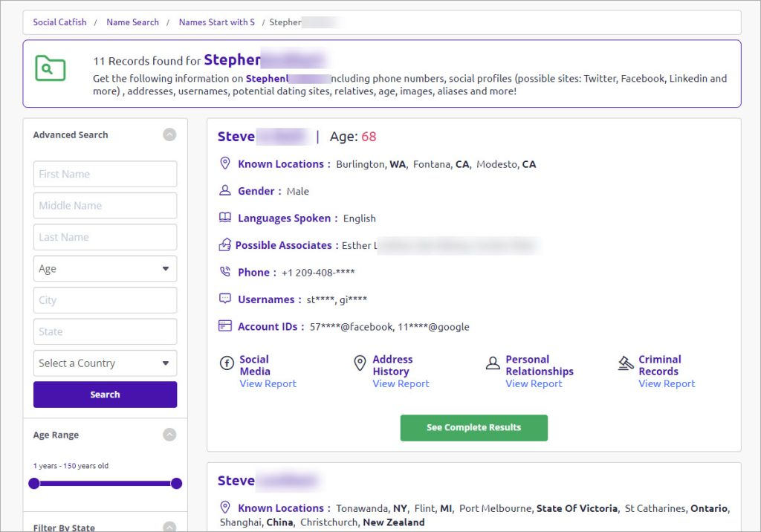761x532 pixels.
Task: Click the Known Locations pin icon for Burlington record
Action: tap(224, 163)
